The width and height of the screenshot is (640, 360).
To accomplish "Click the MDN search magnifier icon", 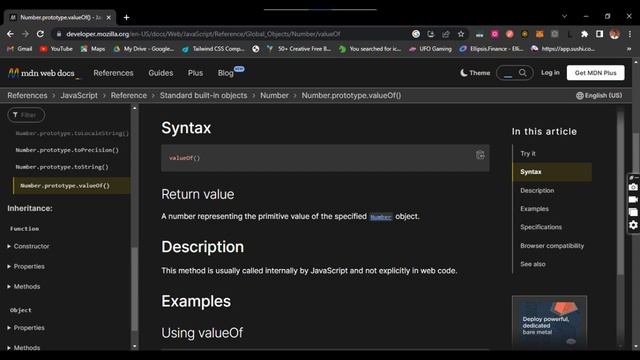I will pos(522,73).
